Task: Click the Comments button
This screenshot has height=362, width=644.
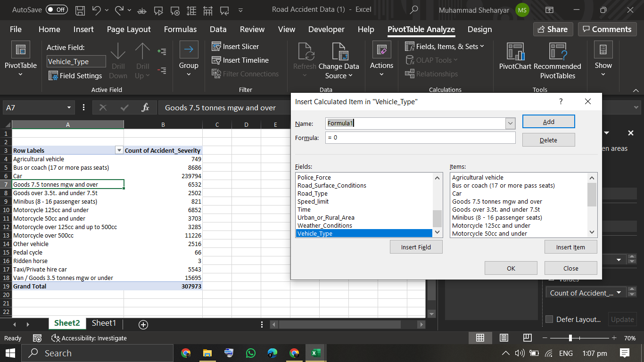Action: [x=607, y=29]
